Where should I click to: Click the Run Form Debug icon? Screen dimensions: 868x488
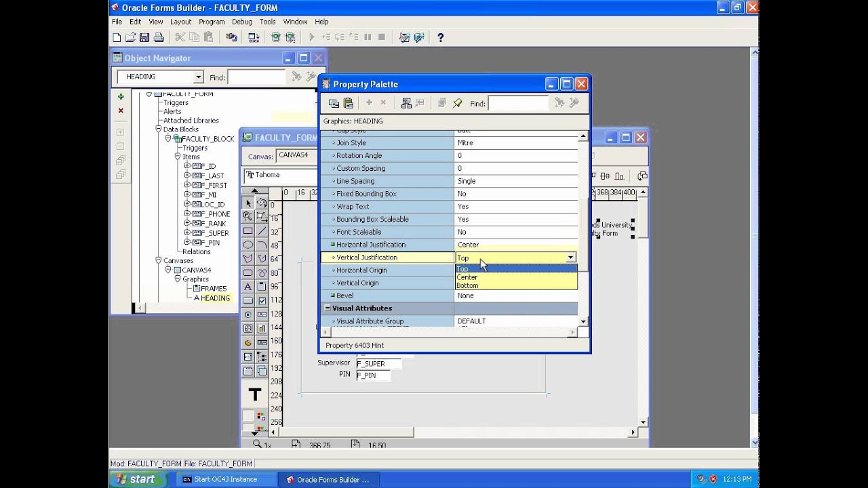pos(290,38)
